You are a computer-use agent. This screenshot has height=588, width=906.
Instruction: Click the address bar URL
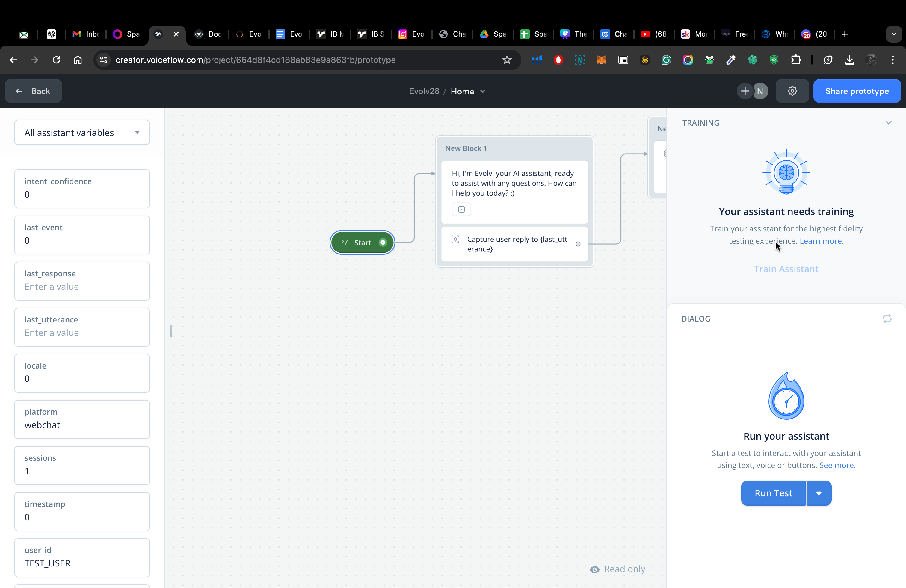point(256,60)
